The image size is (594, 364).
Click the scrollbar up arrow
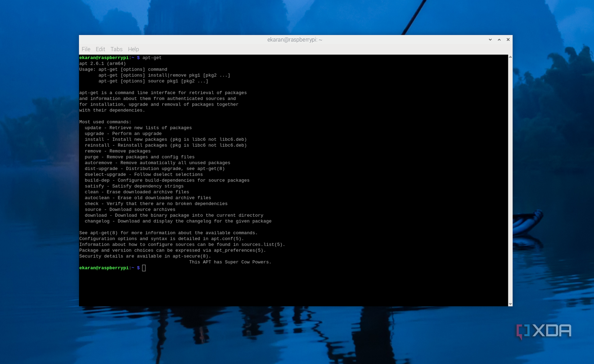pos(510,57)
